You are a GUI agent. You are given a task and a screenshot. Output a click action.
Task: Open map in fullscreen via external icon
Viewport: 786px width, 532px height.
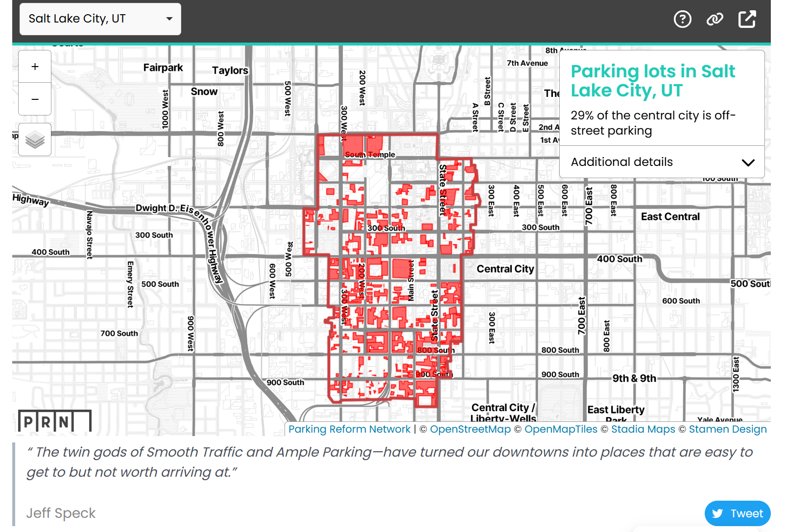point(747,19)
